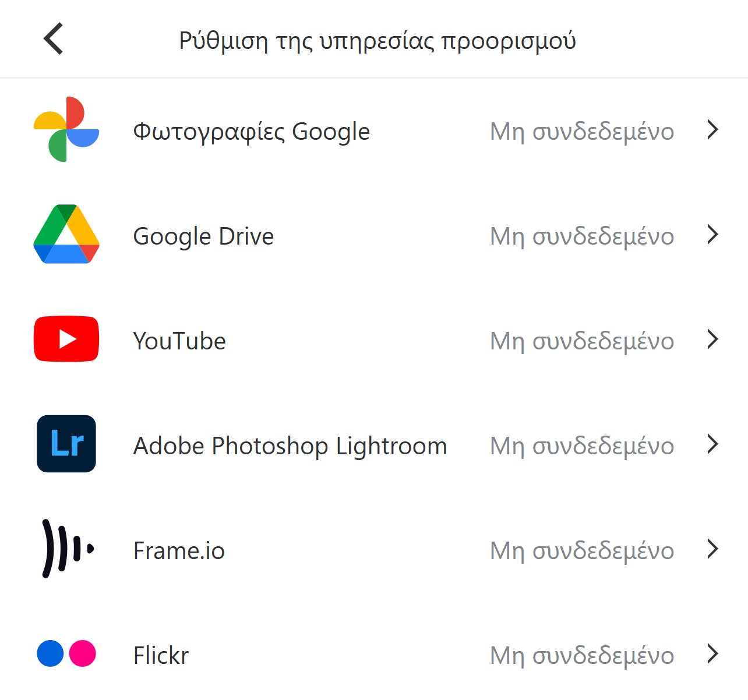Click YouTube "Μη συνδεδεμένο" status text
The image size is (748, 700).
(x=582, y=341)
